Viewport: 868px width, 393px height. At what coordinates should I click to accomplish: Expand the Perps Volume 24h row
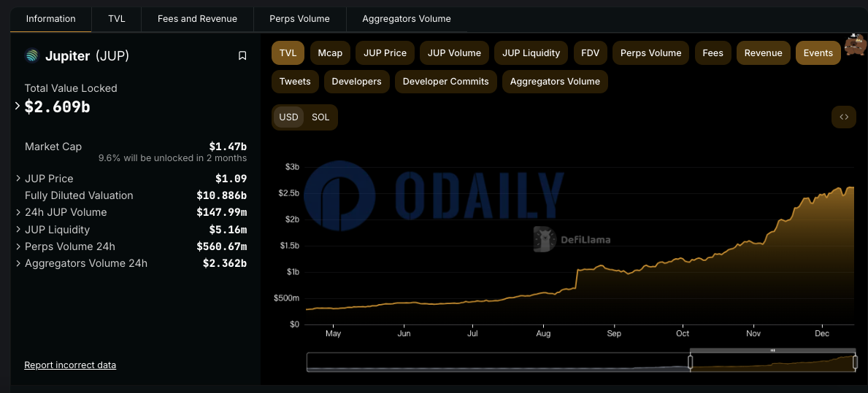pyautogui.click(x=18, y=246)
